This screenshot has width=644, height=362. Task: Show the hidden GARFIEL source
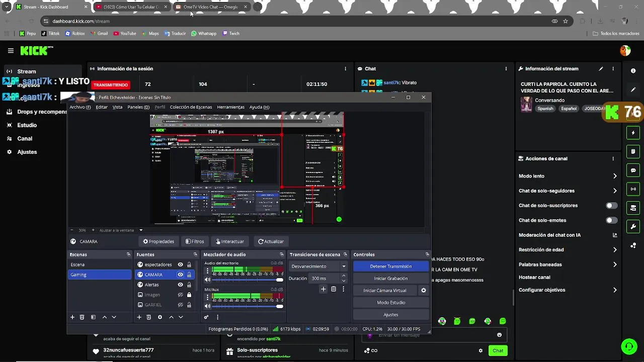coord(180,305)
